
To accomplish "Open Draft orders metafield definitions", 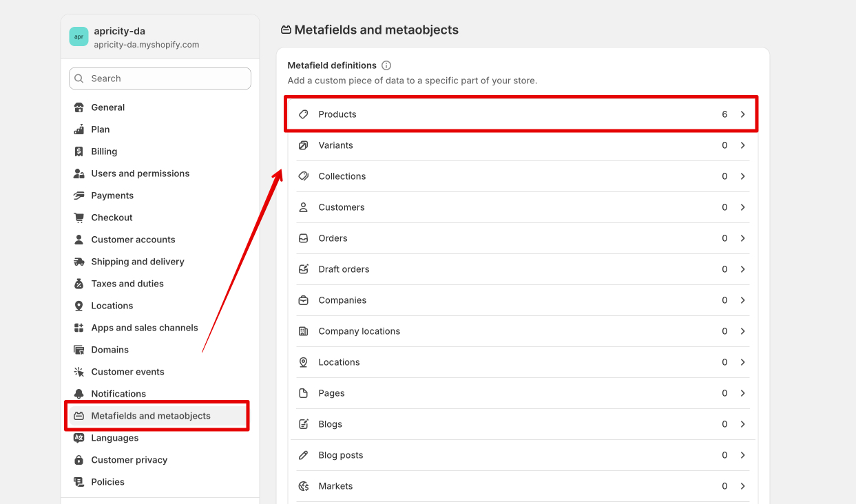I will tap(344, 269).
